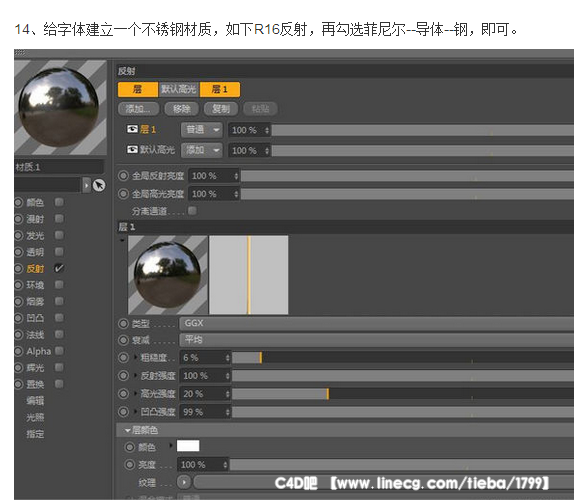Click the arrow picker icon beside material name
Viewport: 575px width, 500px height.
pyautogui.click(x=99, y=185)
